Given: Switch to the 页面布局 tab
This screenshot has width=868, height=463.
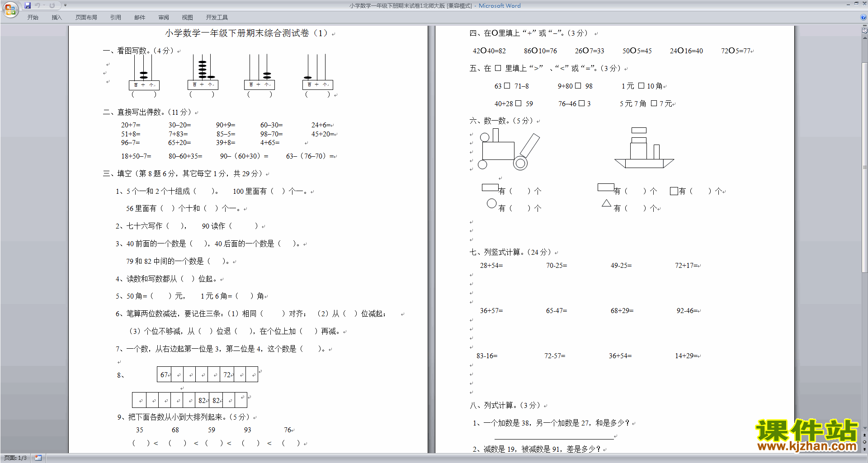Looking at the screenshot, I should click(x=86, y=18).
